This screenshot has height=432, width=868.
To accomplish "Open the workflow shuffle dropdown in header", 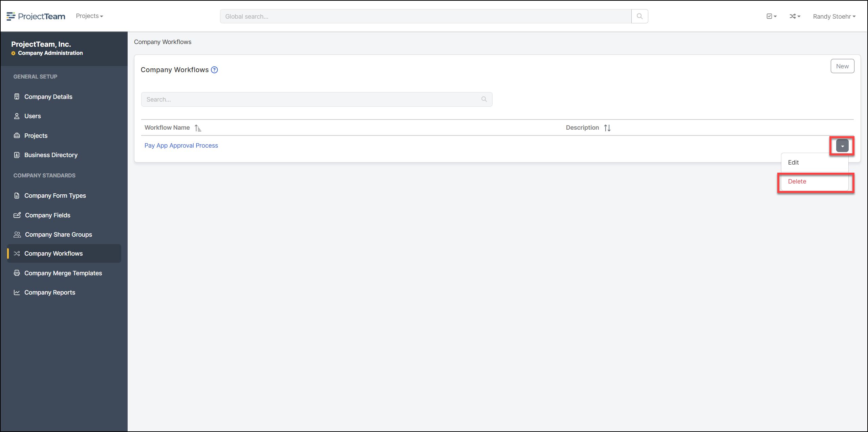I will pyautogui.click(x=795, y=16).
